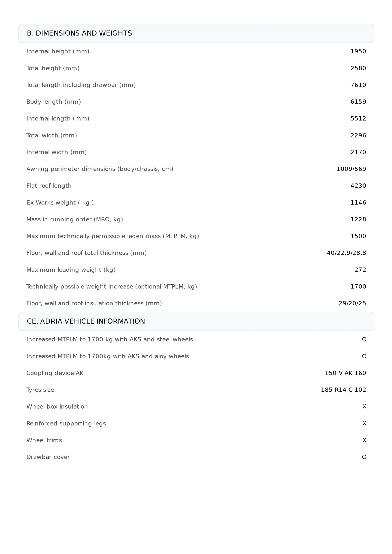Click Coupling device AK value 150 V AK 160
Image resolution: width=392 pixels, height=554 pixels.
pyautogui.click(x=345, y=373)
